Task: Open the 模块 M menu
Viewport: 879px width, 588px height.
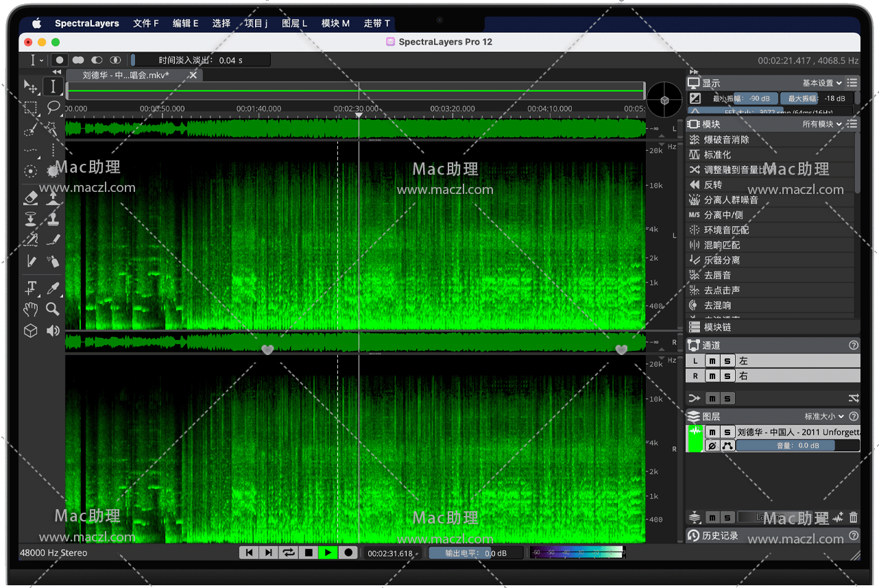Action: pyautogui.click(x=335, y=23)
